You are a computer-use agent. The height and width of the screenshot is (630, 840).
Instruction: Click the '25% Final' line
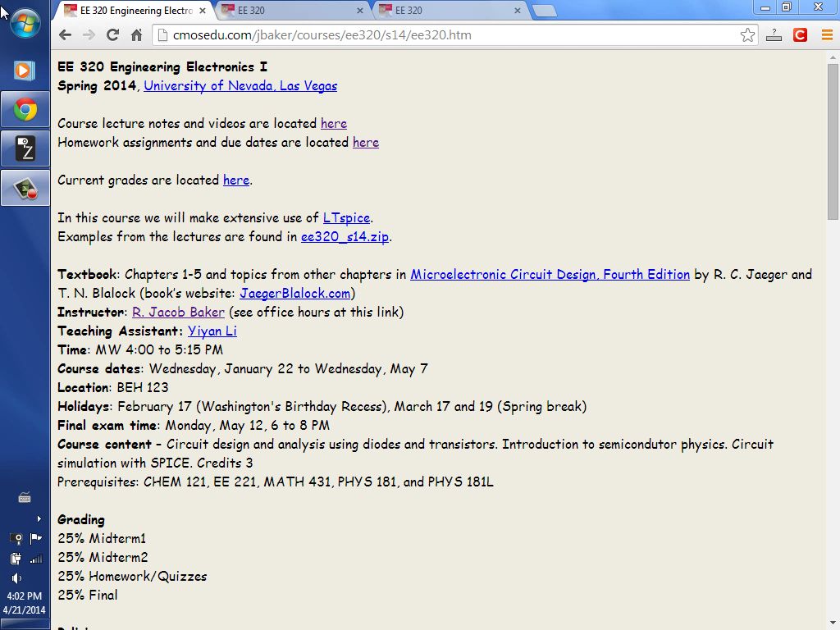(87, 595)
